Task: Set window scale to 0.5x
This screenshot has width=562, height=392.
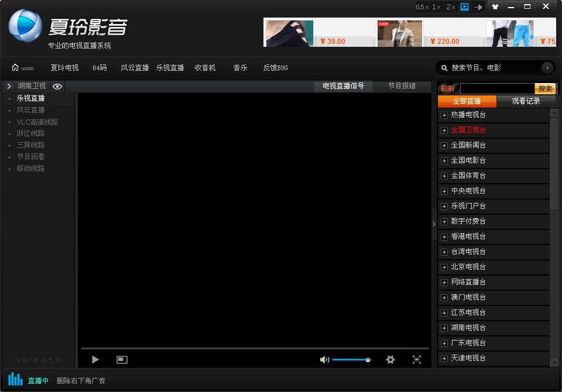Action: click(x=422, y=7)
